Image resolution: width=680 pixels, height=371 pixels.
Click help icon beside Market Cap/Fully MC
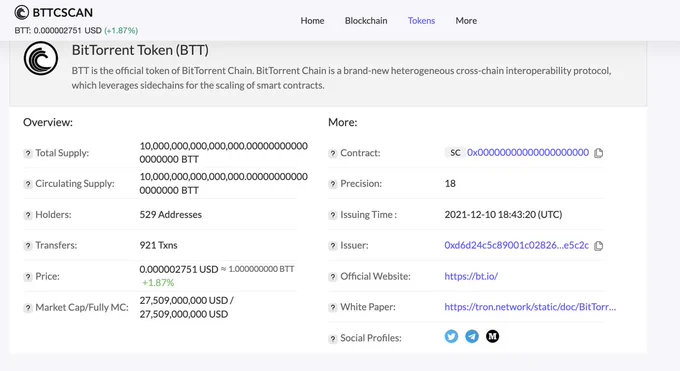(28, 308)
